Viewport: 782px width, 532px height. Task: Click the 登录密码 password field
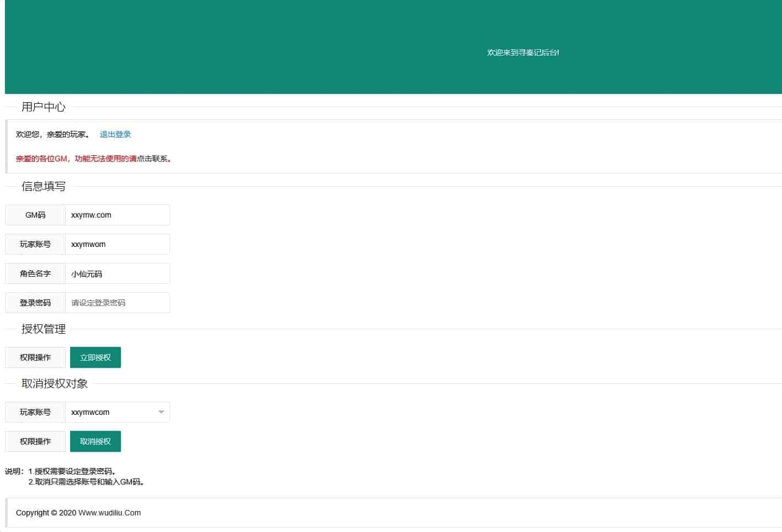pos(117,303)
